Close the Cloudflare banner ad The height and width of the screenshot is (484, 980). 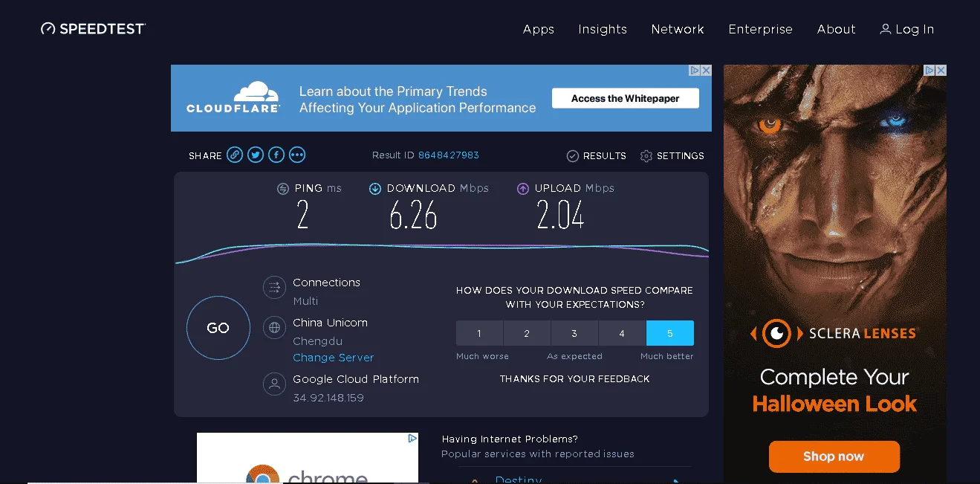[x=706, y=71]
